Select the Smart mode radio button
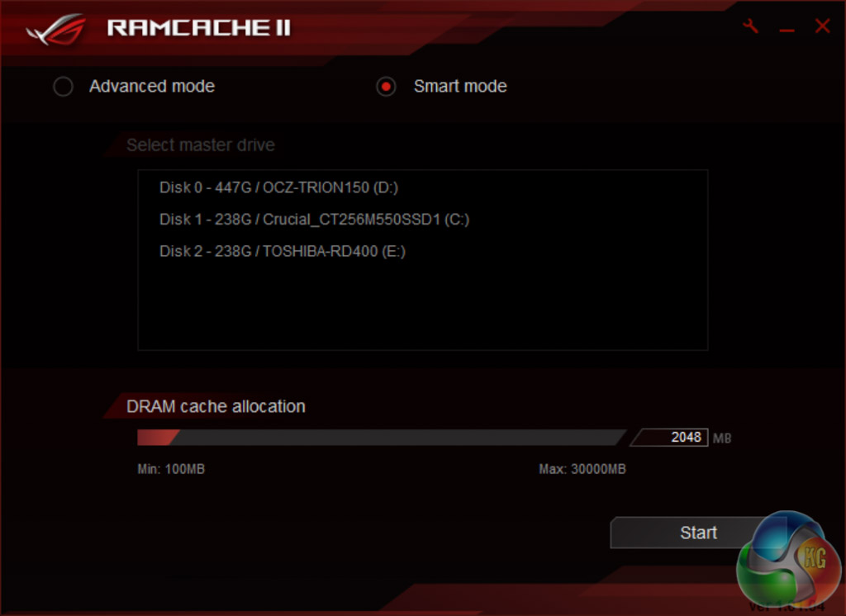 click(x=386, y=87)
